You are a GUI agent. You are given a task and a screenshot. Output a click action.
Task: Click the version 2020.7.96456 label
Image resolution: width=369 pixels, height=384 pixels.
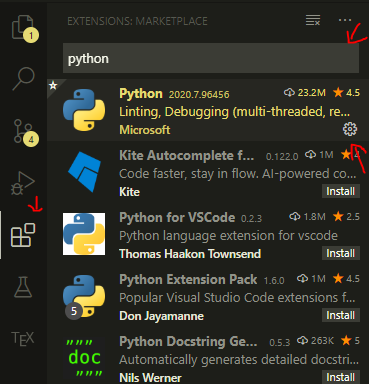199,95
